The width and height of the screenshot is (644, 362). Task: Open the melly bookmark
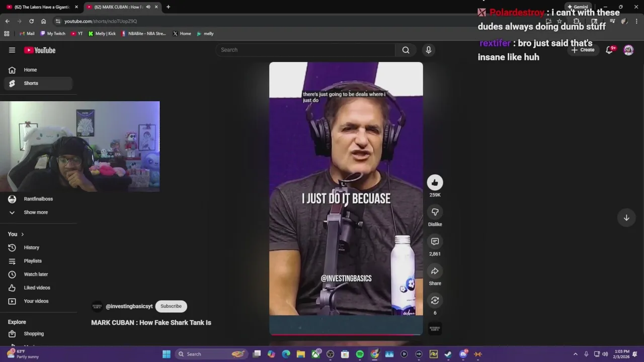[x=205, y=34]
